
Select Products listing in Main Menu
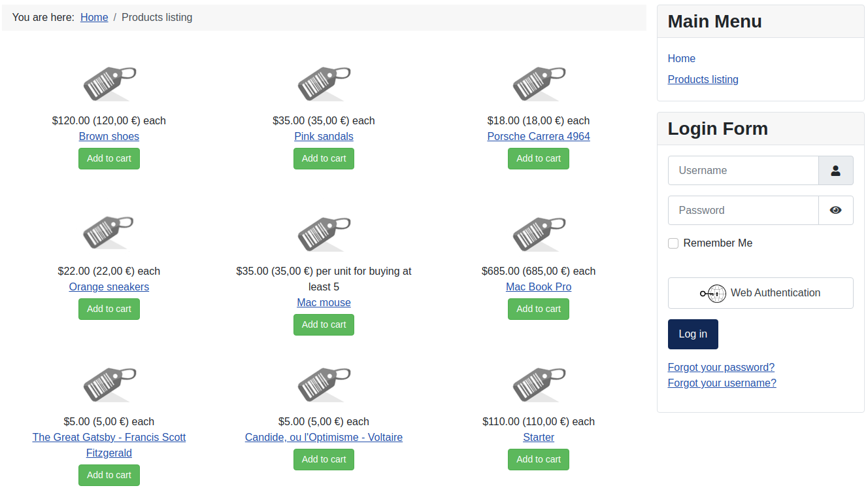(703, 80)
